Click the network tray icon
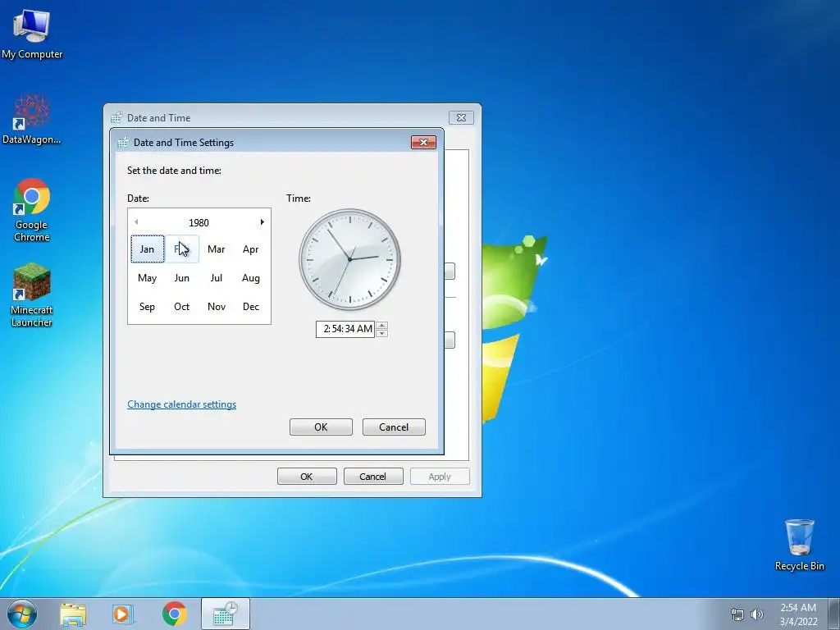 point(737,614)
